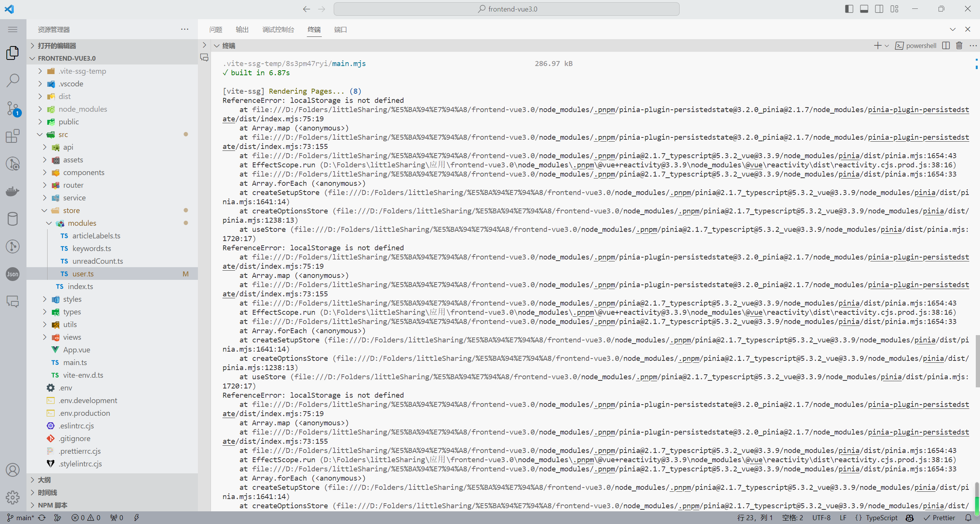Toggle the primary sidebar visibility
This screenshot has height=524, width=980.
pyautogui.click(x=849, y=8)
